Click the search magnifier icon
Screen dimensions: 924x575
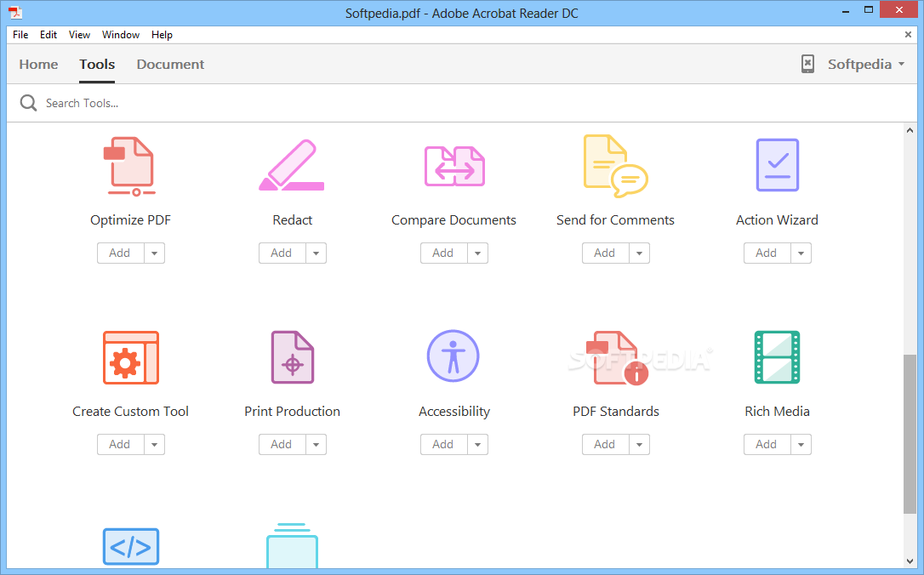[x=28, y=103]
